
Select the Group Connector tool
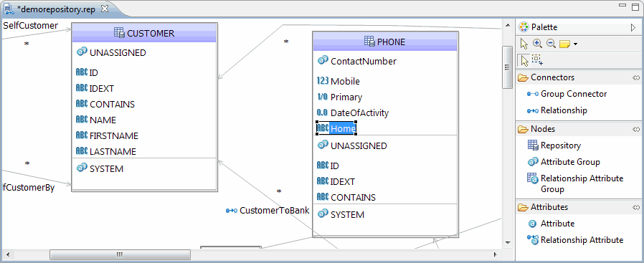click(567, 94)
